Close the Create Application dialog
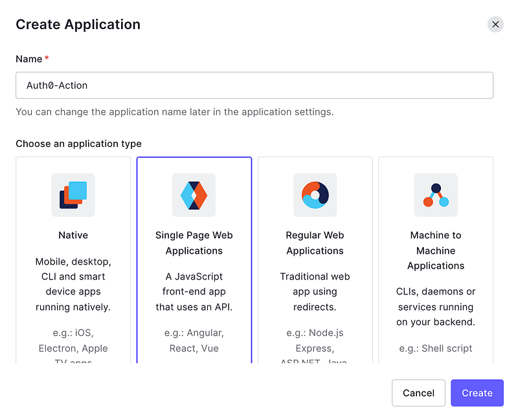The width and height of the screenshot is (518, 420). [x=495, y=25]
